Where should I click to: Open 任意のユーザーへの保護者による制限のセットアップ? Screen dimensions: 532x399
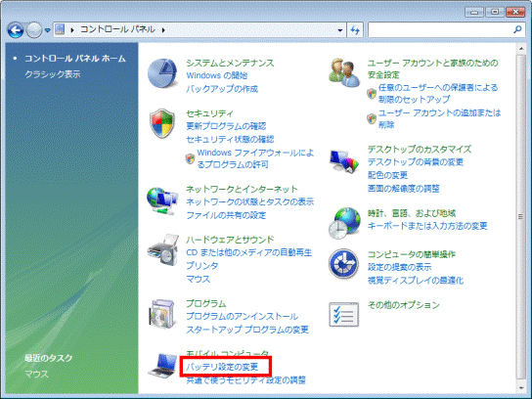438,93
